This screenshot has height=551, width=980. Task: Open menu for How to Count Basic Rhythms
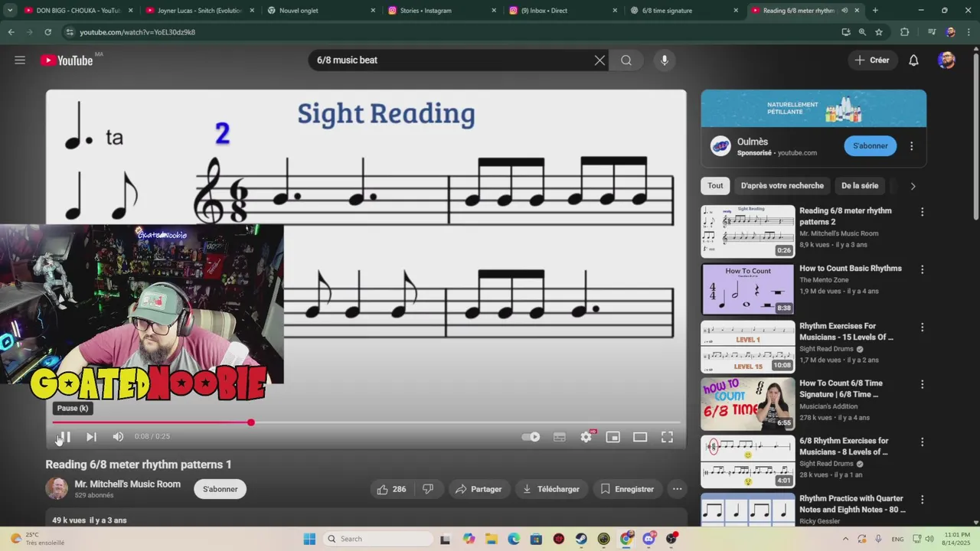[922, 269]
